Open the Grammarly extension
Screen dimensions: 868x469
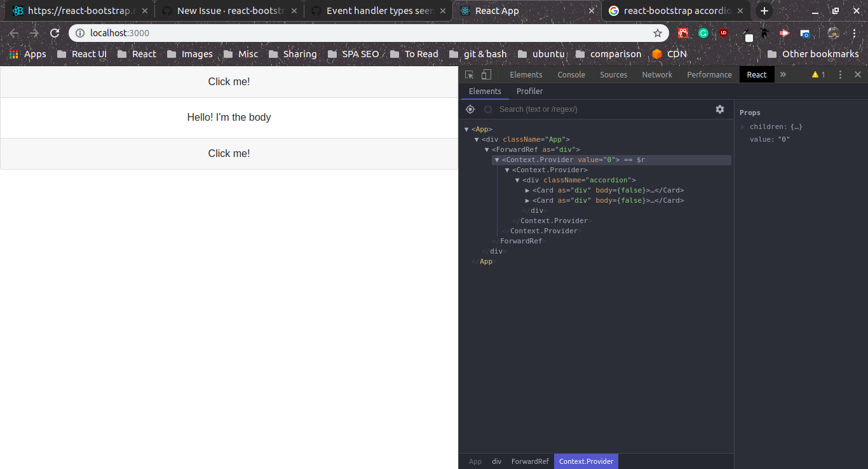[703, 32]
